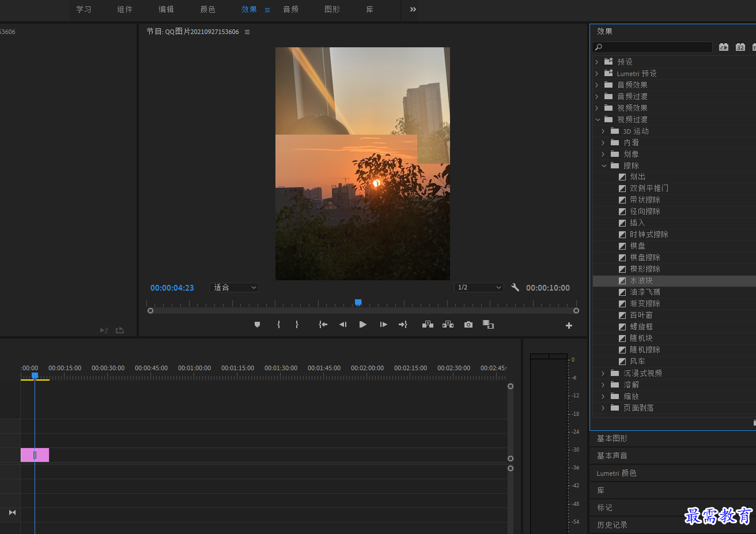
Task: Click the icon at the timeline's bottom-left corner
Action: [x=12, y=513]
